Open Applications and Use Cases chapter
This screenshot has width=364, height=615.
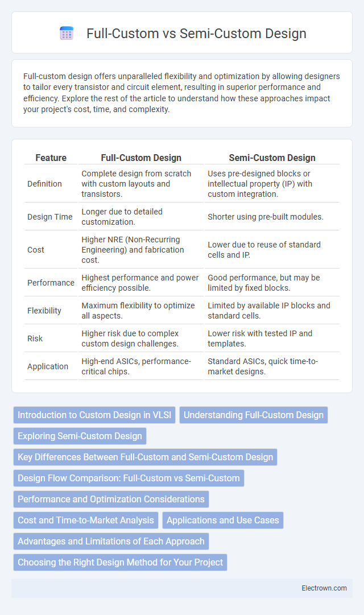tap(223, 520)
